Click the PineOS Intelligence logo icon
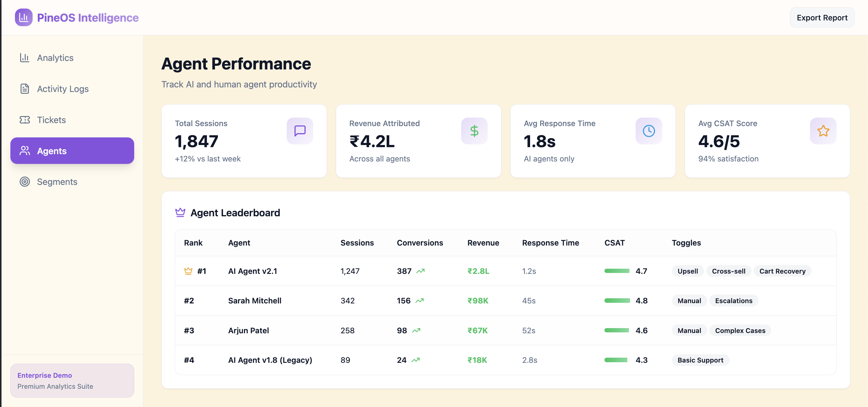868x407 pixels. pyautogui.click(x=23, y=17)
